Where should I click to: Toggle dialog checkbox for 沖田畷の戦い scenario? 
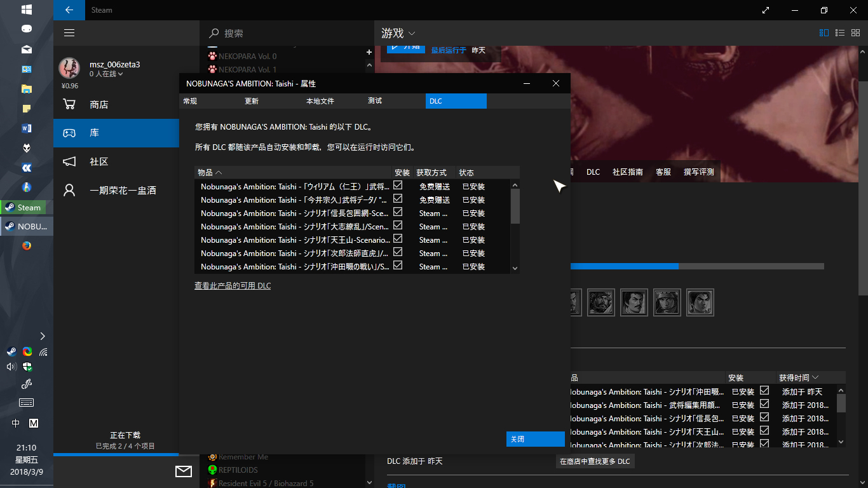[398, 265]
